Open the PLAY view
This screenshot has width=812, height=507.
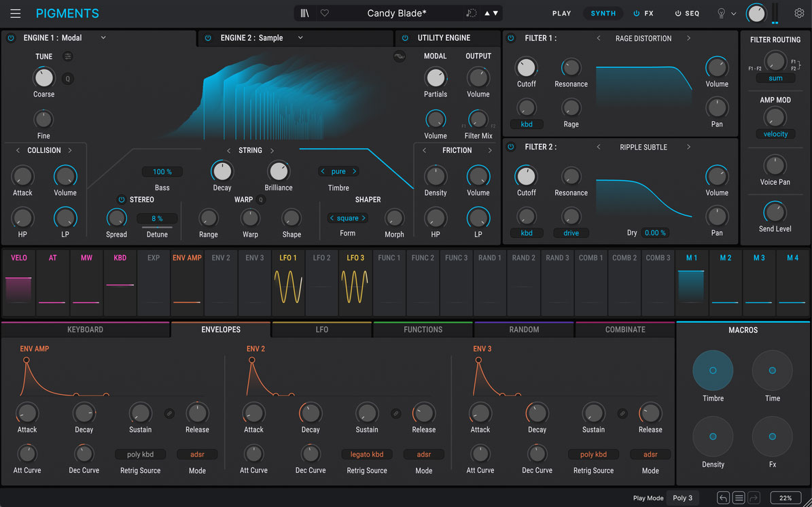point(561,14)
